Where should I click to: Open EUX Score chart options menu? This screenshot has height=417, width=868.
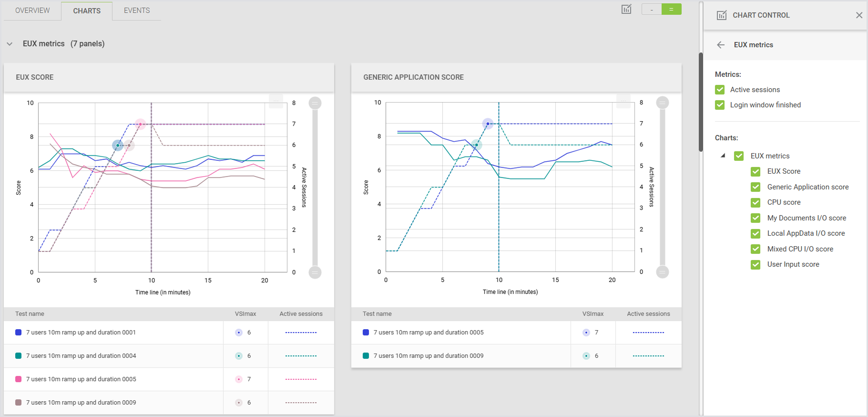276,101
